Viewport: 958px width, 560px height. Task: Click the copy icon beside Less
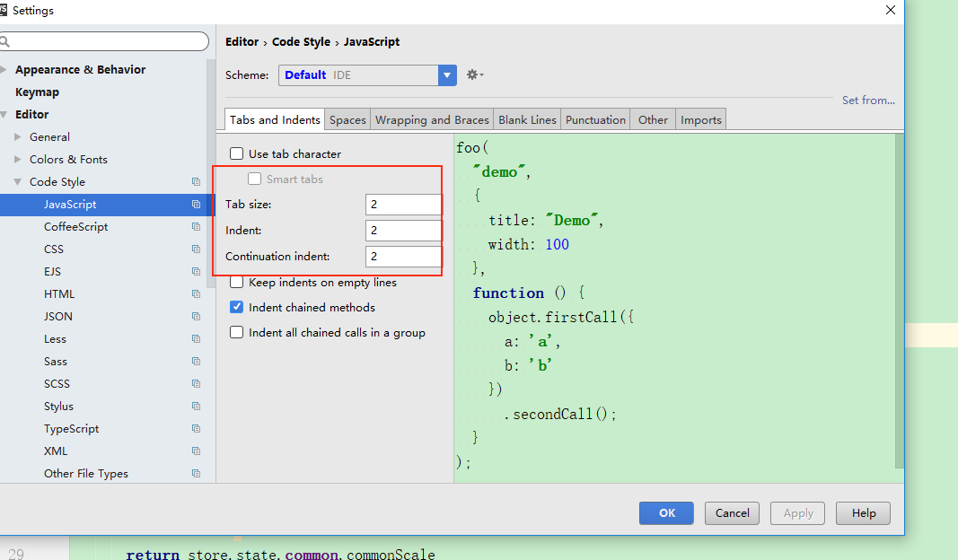click(196, 339)
